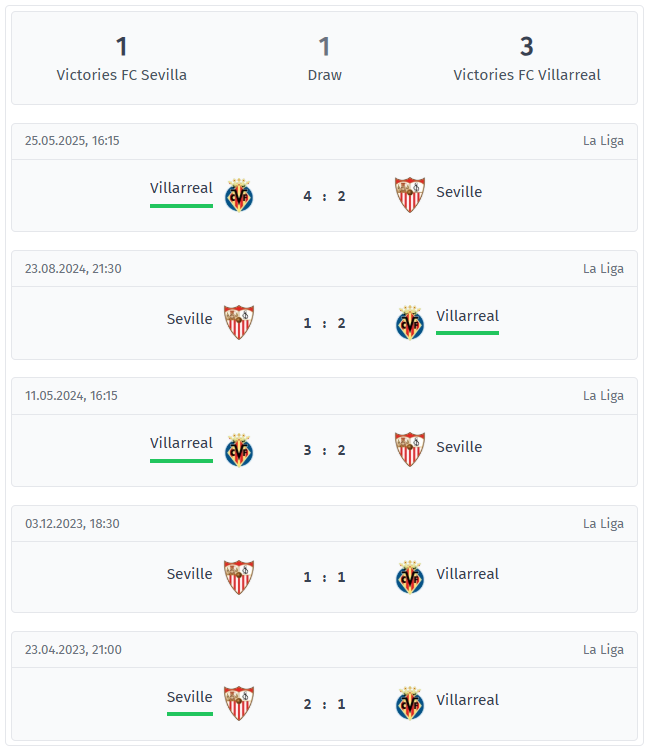Select Villarreal team name in 25.05.2025 match
Image resolution: width=647 pixels, height=751 pixels.
pos(181,188)
